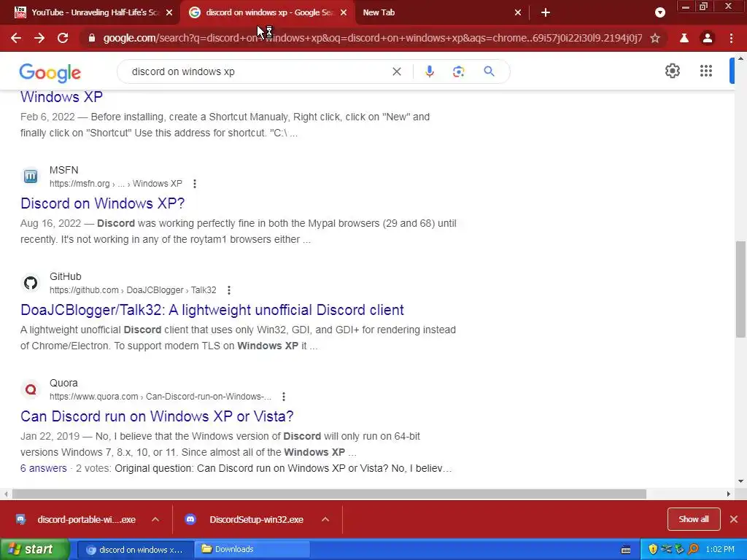The height and width of the screenshot is (560, 747).
Task: Click the vertical scrollbar thumb
Action: click(741, 289)
